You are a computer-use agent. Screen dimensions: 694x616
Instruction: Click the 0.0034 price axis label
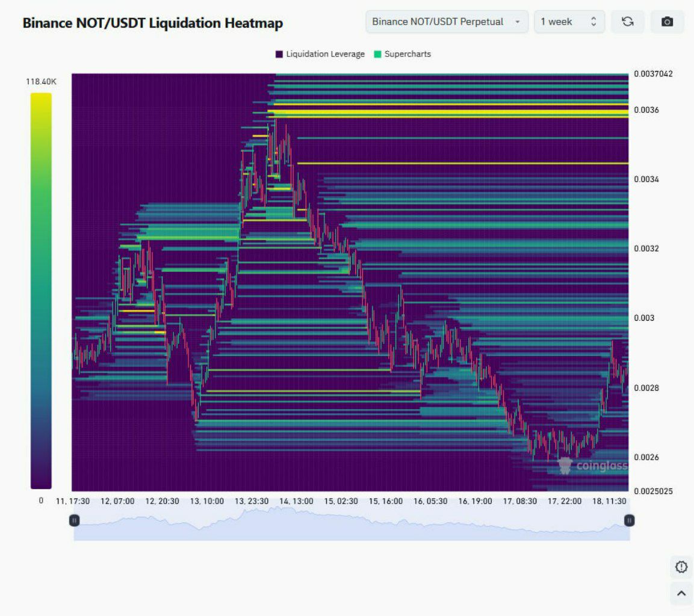pyautogui.click(x=646, y=179)
